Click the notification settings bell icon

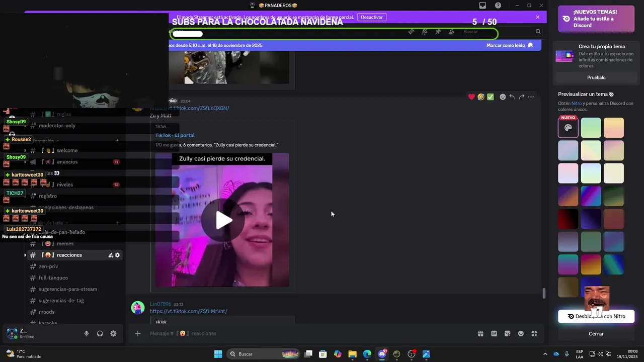(425, 32)
